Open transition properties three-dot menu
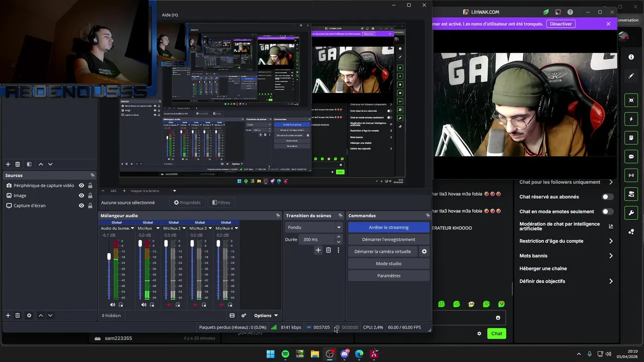644x362 pixels. pos(338,250)
